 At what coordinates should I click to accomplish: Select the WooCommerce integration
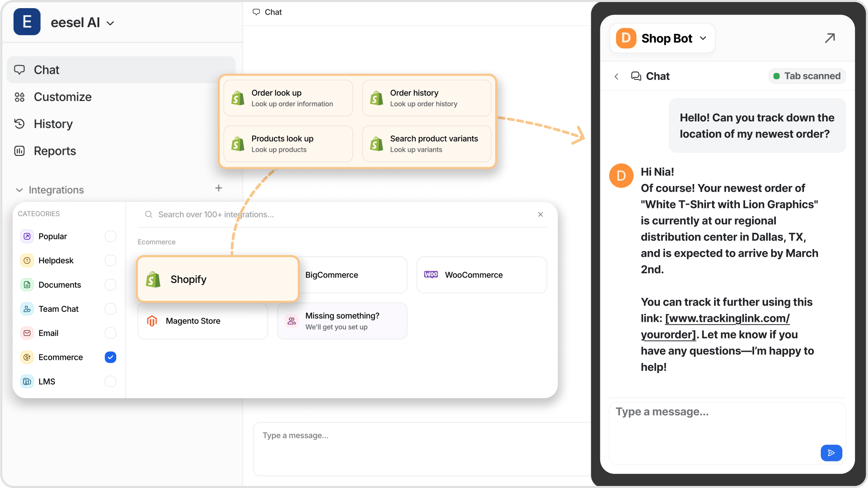pyautogui.click(x=482, y=275)
